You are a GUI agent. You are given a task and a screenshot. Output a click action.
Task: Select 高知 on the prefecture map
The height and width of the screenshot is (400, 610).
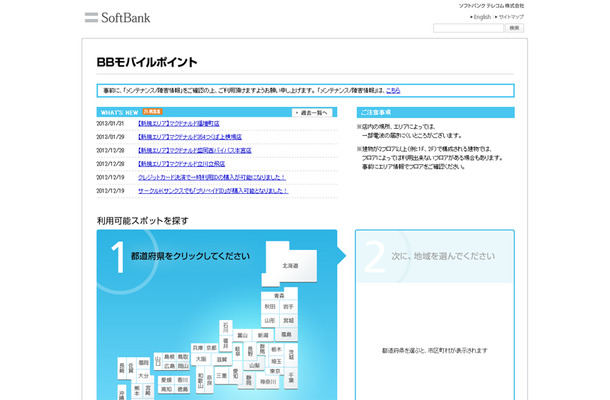tap(167, 389)
